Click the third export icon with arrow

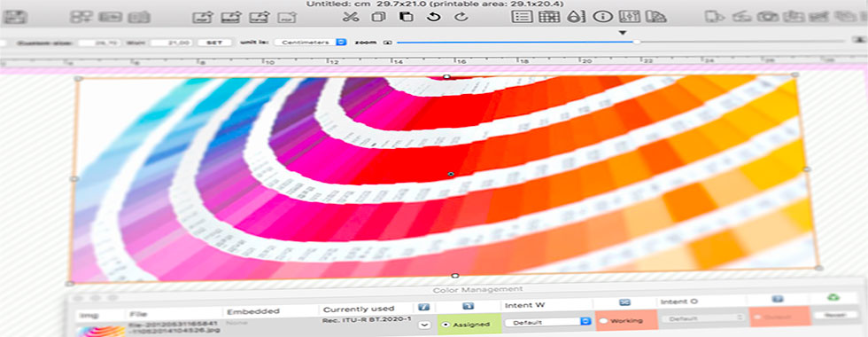pos(259,17)
